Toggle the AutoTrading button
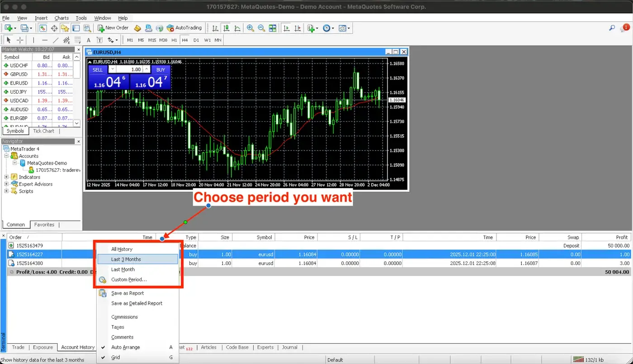Screen dimensions: 633x364 [184, 28]
